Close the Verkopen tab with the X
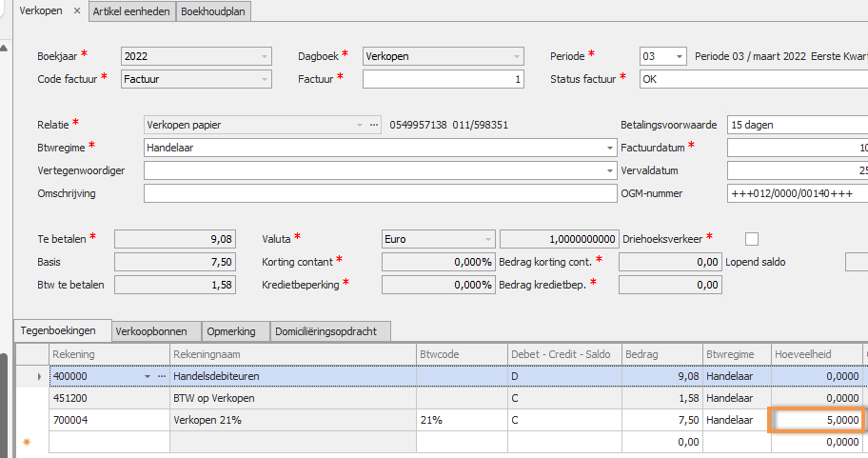This screenshot has height=458, width=868. (77, 10)
